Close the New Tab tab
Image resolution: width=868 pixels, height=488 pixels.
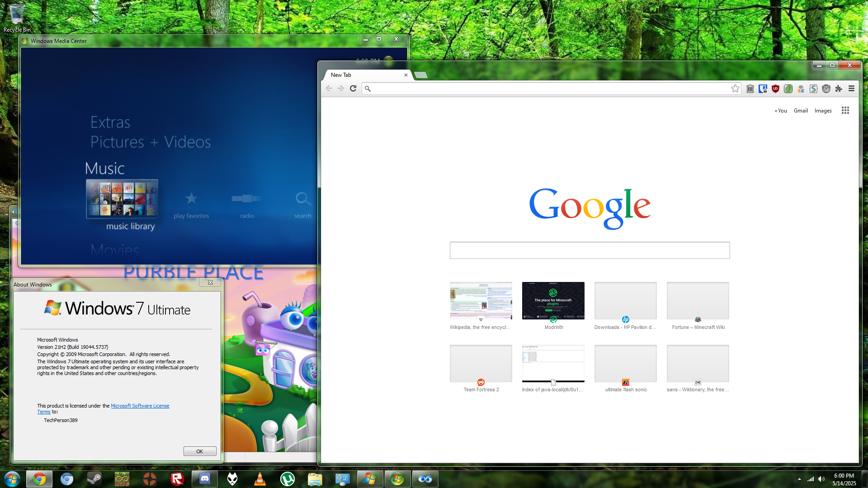click(406, 75)
